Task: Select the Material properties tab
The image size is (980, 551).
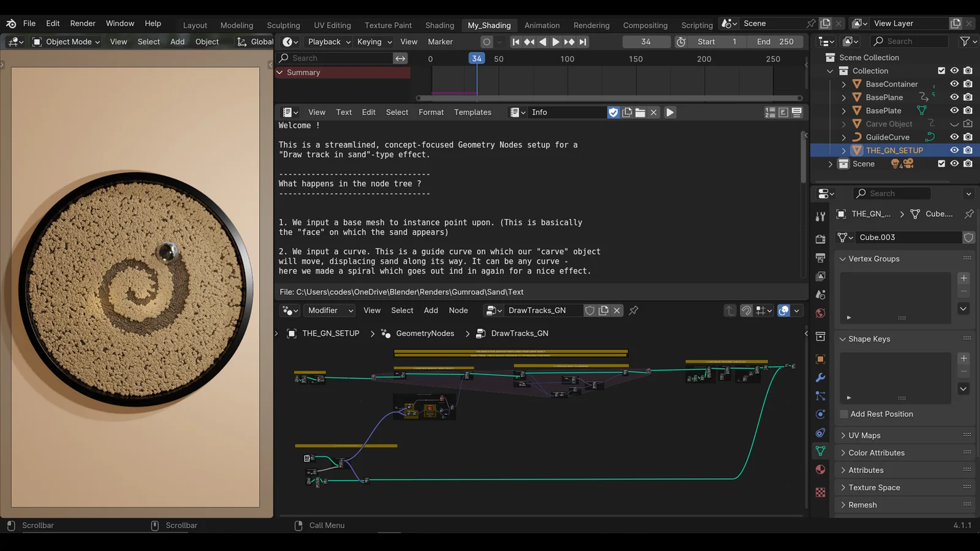Action: point(821,471)
